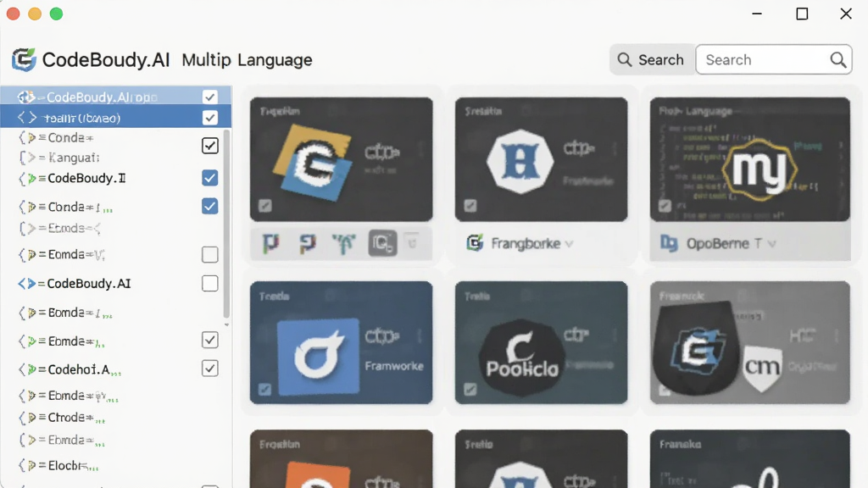The height and width of the screenshot is (488, 868).
Task: Toggle the small corner checkbox on the blue ring Framworke card
Action: [265, 390]
